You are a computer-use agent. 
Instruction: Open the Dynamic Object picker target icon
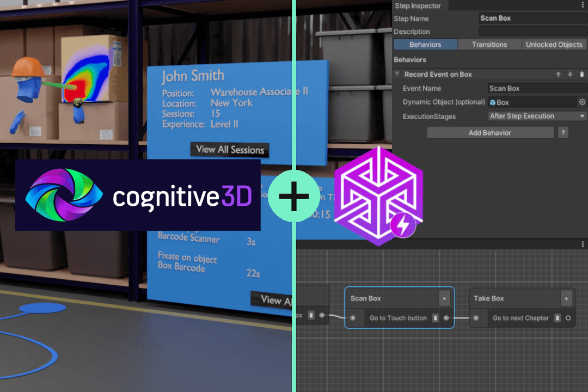coord(581,102)
